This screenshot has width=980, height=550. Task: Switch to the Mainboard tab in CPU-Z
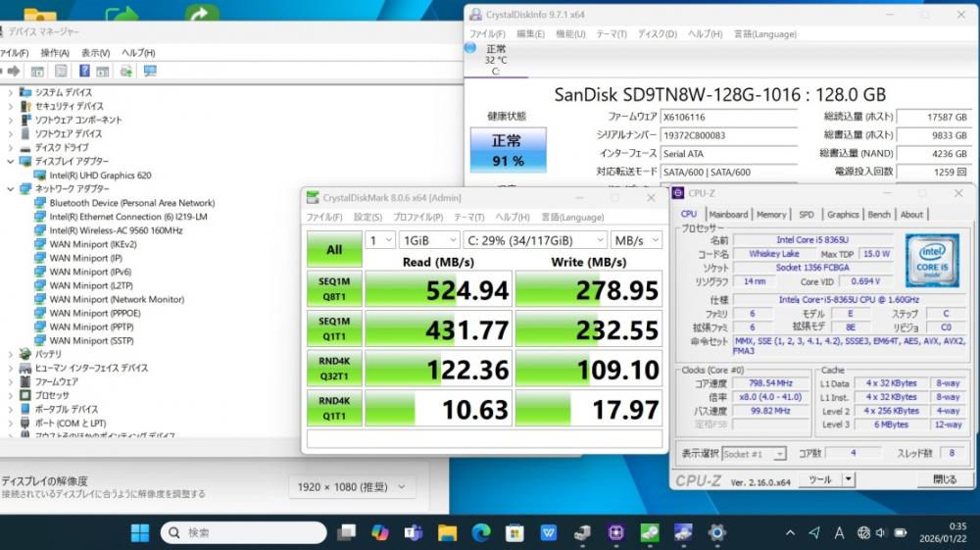(728, 215)
